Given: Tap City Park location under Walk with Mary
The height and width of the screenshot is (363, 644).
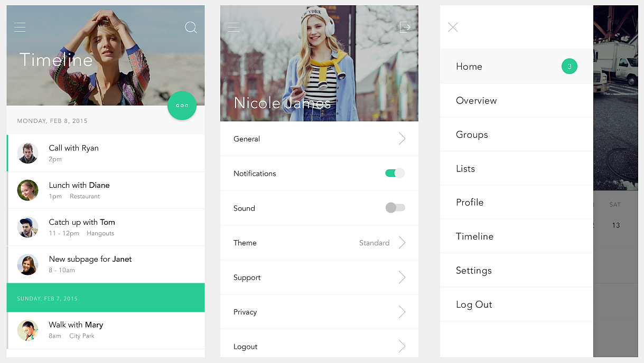Looking at the screenshot, I should [x=82, y=336].
